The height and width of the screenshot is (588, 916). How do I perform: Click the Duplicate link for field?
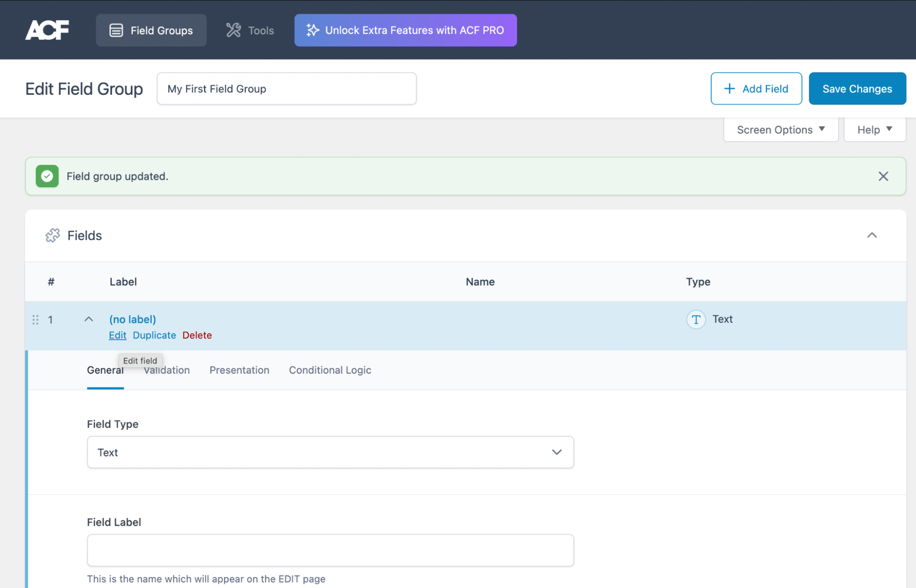click(x=155, y=335)
